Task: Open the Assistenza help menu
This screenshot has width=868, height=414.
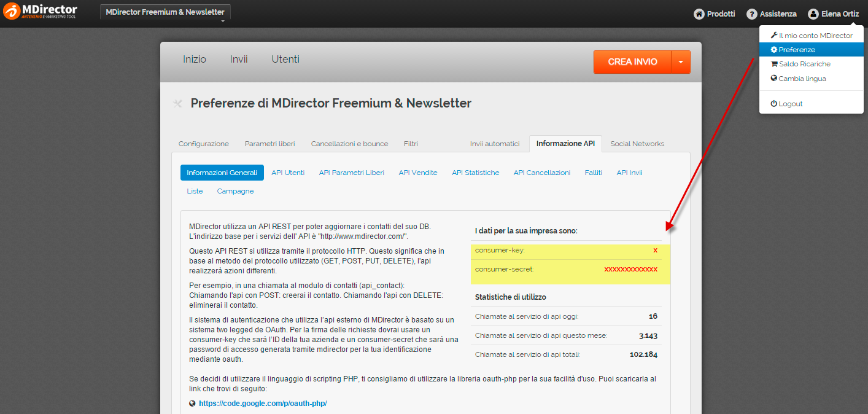Action: click(x=772, y=14)
